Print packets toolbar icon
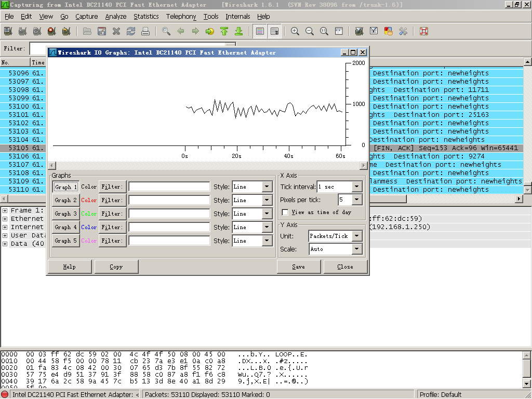Viewport: 532px width, 399px height. pyautogui.click(x=145, y=32)
